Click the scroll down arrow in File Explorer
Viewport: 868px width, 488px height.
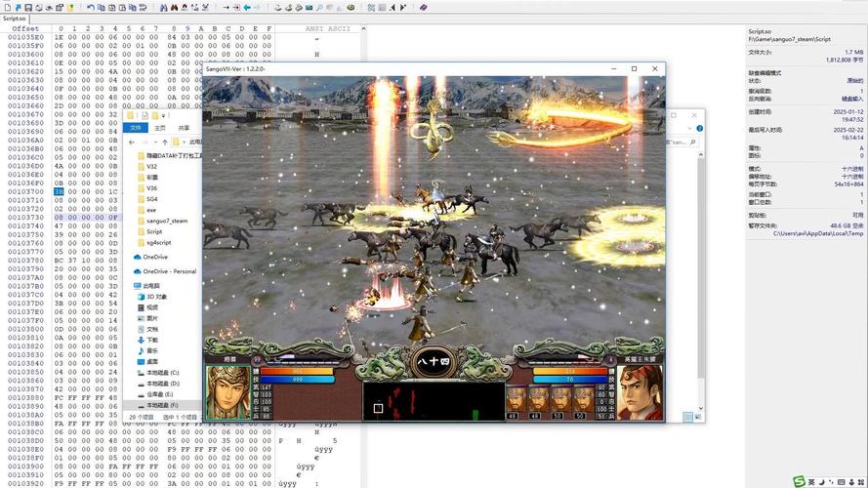point(701,408)
